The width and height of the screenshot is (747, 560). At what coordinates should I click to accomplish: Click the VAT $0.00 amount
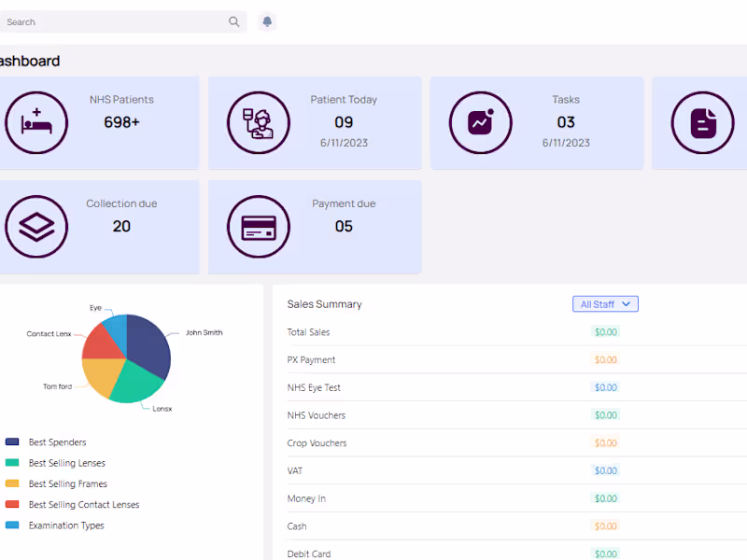point(605,470)
